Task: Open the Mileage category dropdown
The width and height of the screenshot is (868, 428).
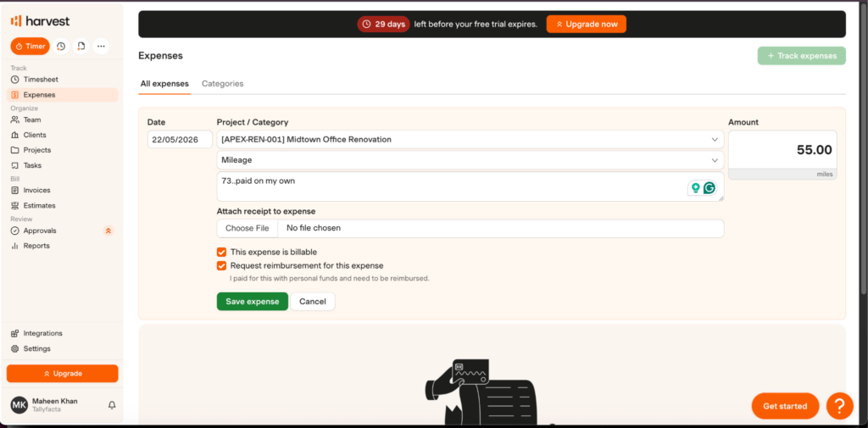Action: 470,160
